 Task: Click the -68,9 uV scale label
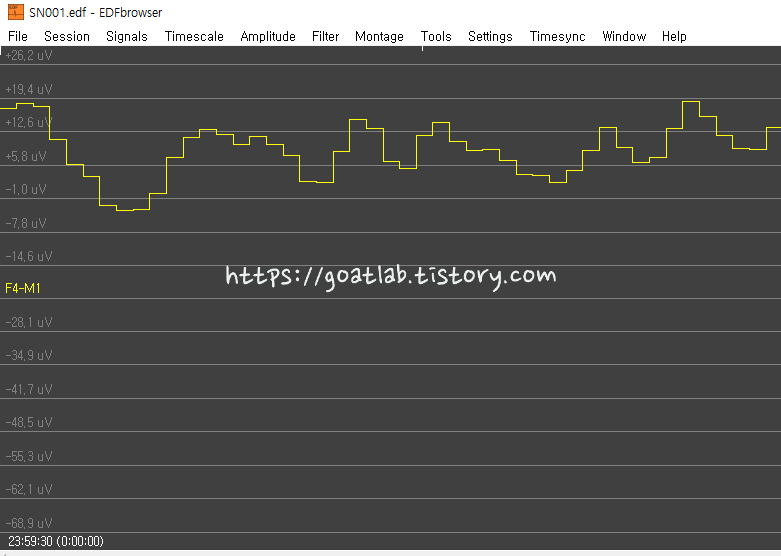pyautogui.click(x=28, y=523)
